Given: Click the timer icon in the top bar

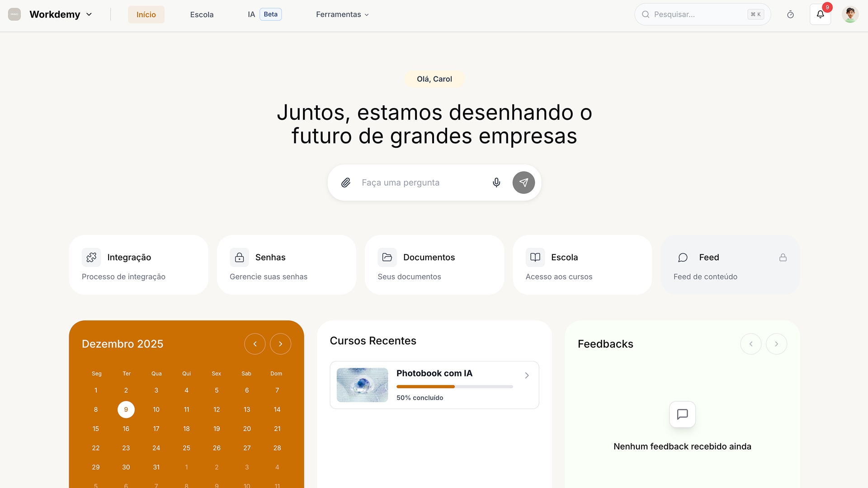Looking at the screenshot, I should pos(791,14).
